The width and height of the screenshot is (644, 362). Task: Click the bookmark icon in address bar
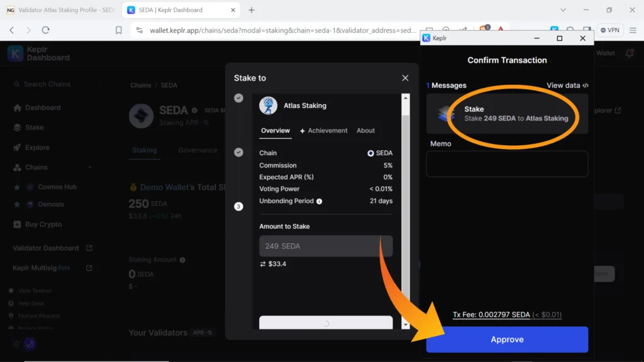pos(119,30)
